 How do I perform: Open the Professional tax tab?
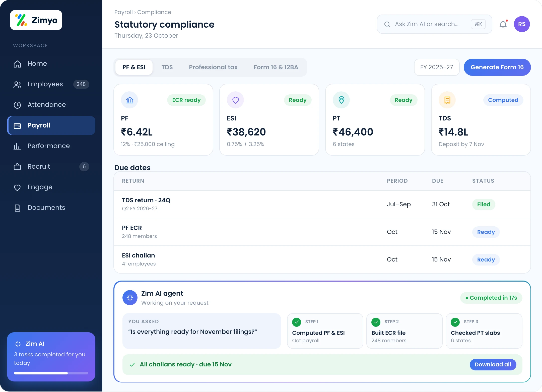[213, 67]
